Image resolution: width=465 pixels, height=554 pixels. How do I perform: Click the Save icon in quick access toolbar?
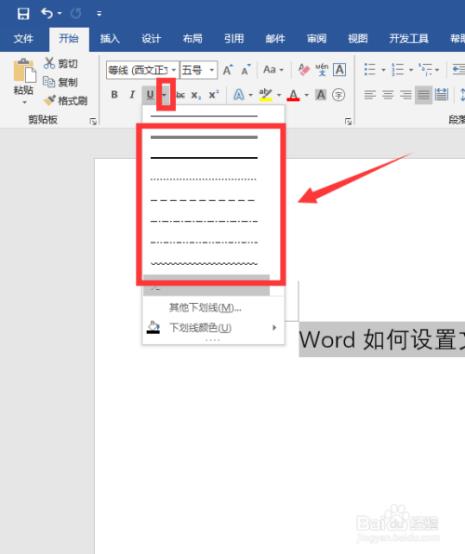coord(23,14)
